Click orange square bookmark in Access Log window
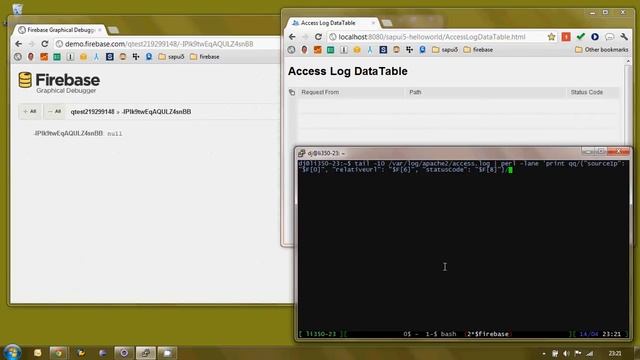 coord(318,50)
